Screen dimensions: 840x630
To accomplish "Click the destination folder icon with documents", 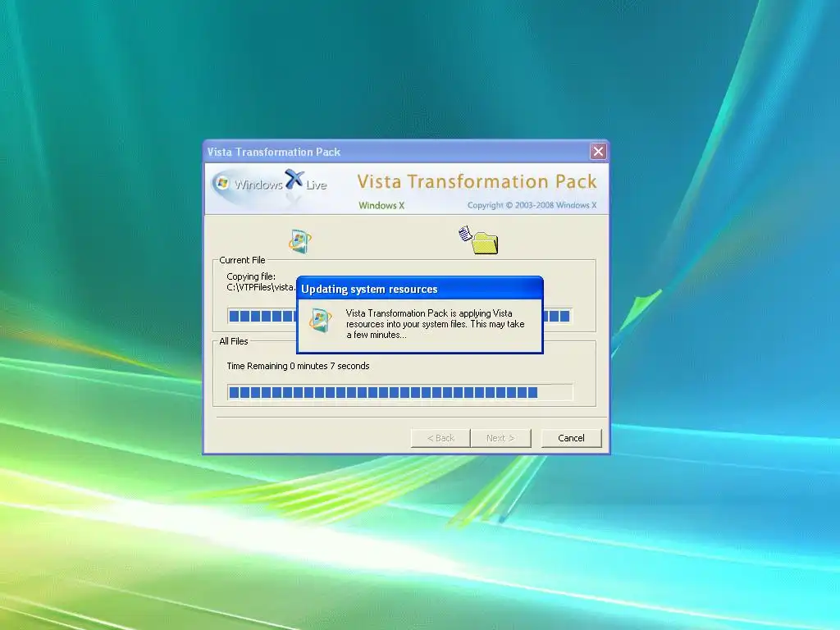I will 478,240.
